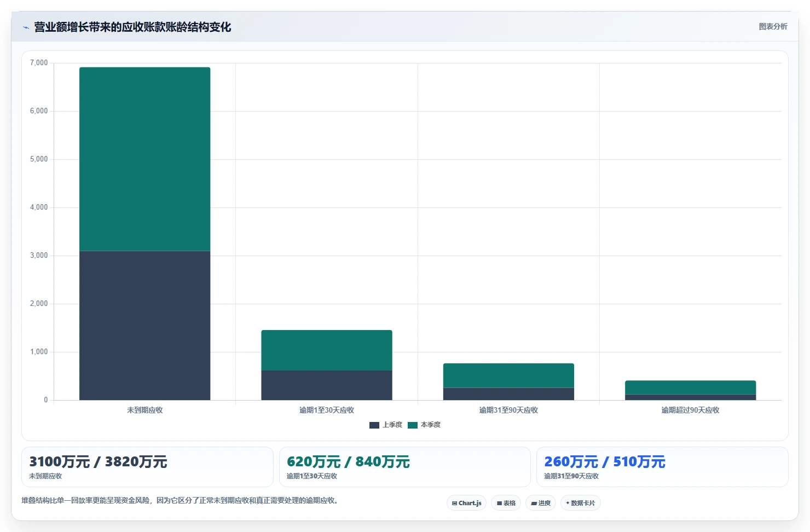This screenshot has width=810, height=532.
Task: Click the 上季度 segment of 未到期应收 bar
Action: 145,326
